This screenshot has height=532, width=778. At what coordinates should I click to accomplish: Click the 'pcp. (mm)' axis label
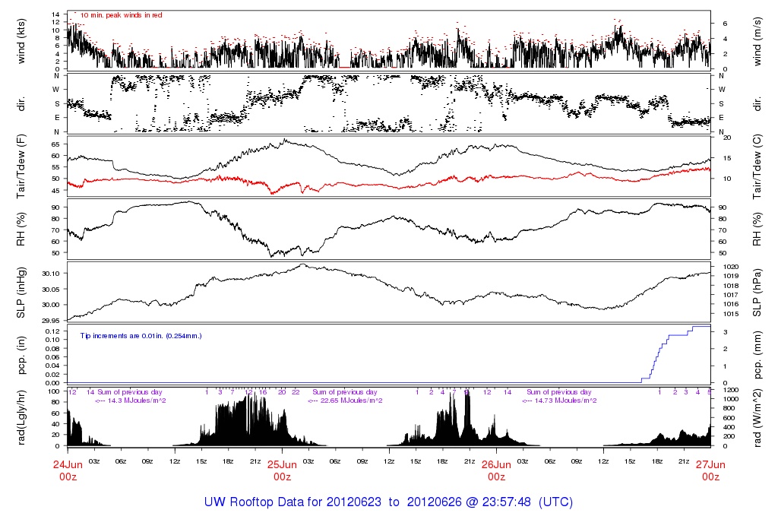[x=757, y=353]
